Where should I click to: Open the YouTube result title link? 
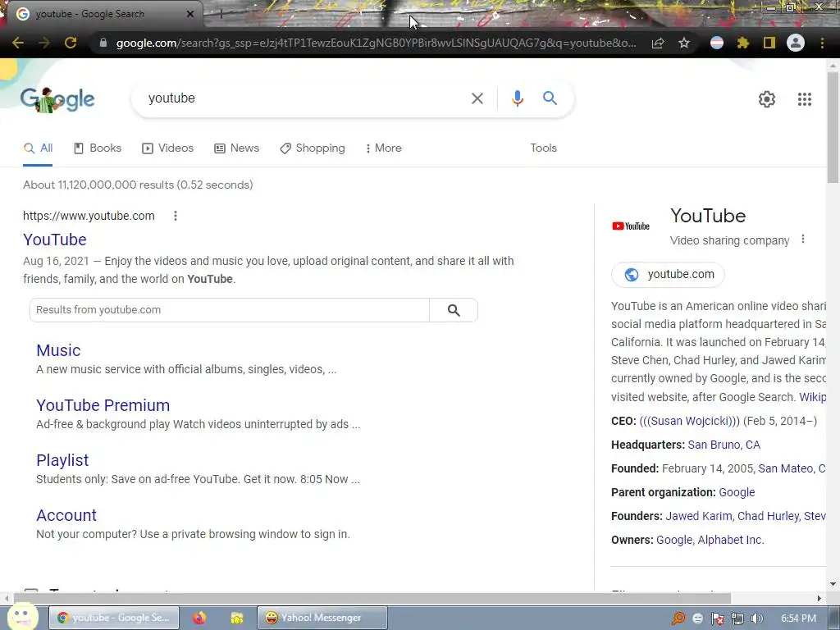pos(55,240)
